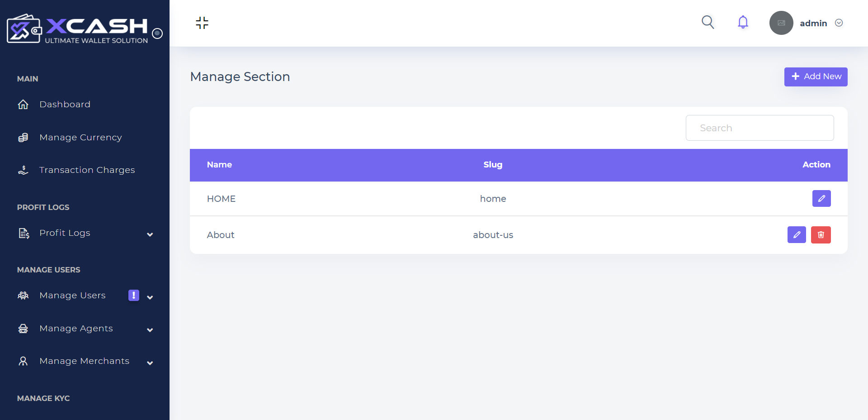Viewport: 868px width, 420px height.
Task: Open the search magnifier icon
Action: pos(708,22)
